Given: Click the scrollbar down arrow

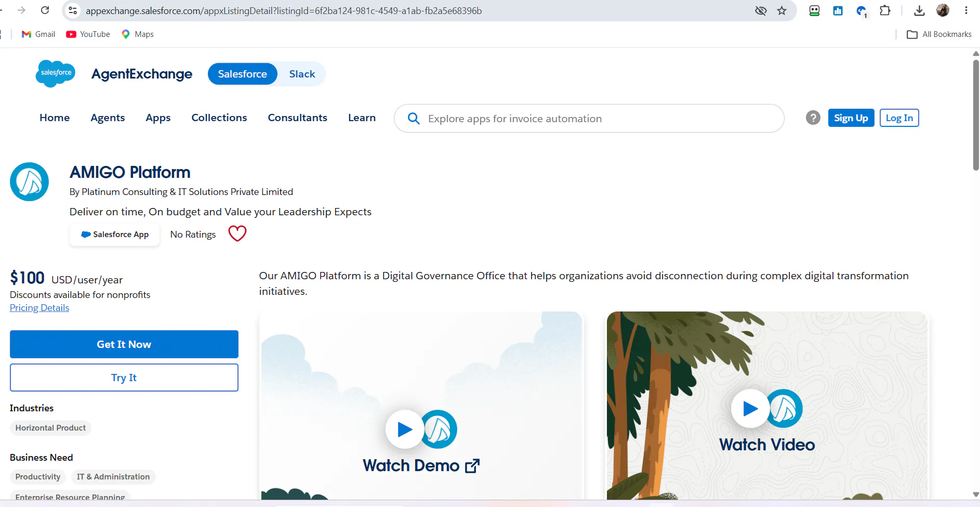Looking at the screenshot, I should (976, 495).
